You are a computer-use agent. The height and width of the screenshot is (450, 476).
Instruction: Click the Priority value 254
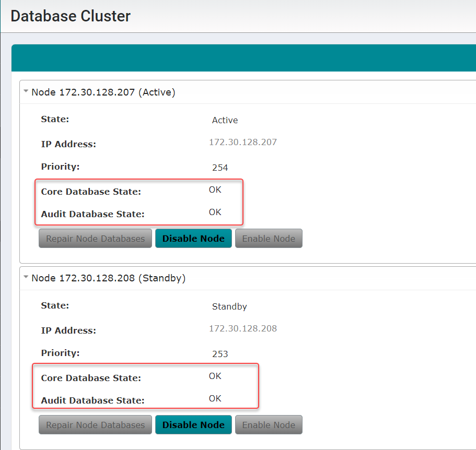[220, 168]
